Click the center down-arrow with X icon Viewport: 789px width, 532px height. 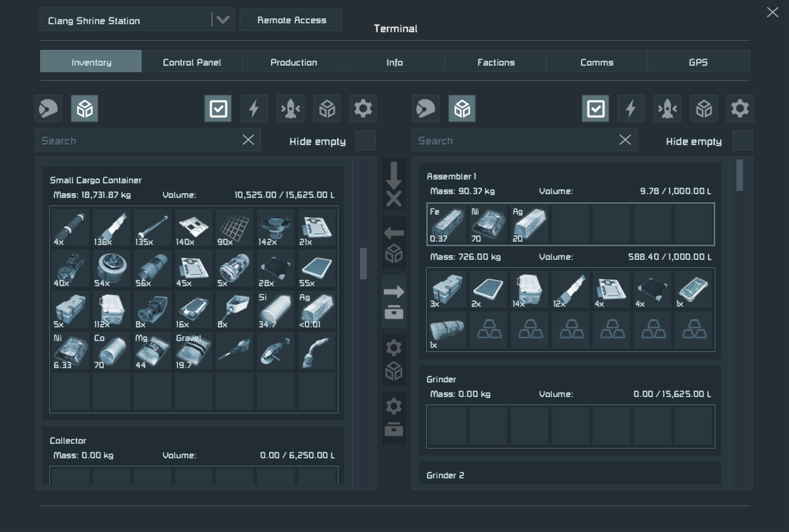(x=394, y=184)
